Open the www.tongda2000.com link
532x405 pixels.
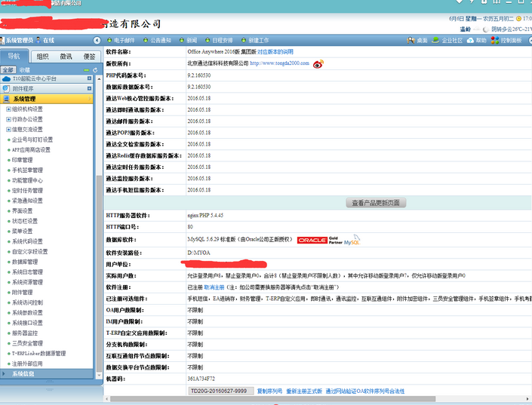pos(279,63)
